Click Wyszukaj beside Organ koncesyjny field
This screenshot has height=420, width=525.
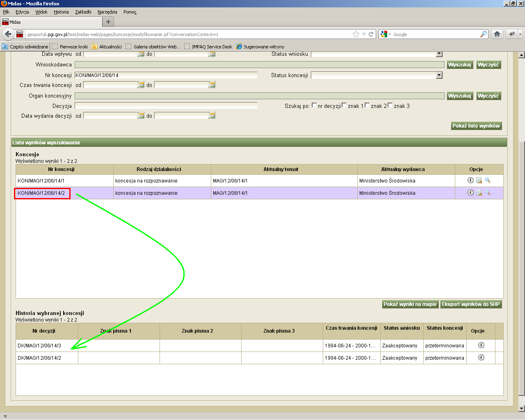click(459, 96)
